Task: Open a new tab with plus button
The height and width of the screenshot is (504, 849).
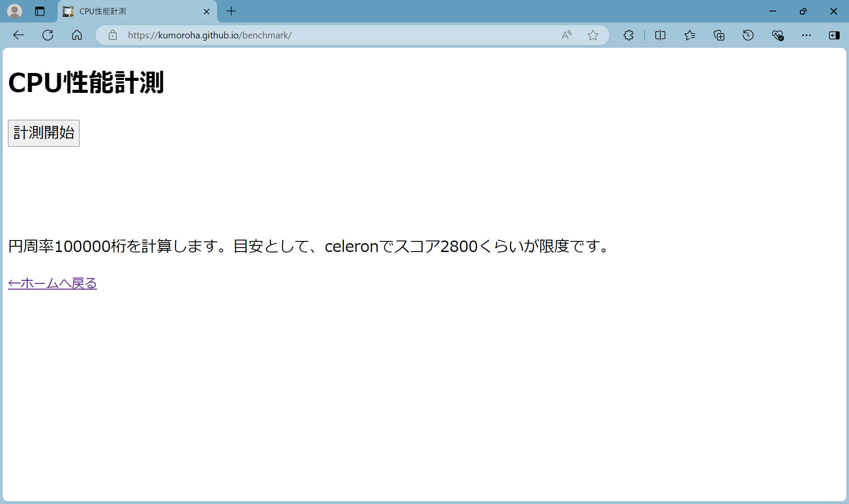Action: (x=231, y=11)
